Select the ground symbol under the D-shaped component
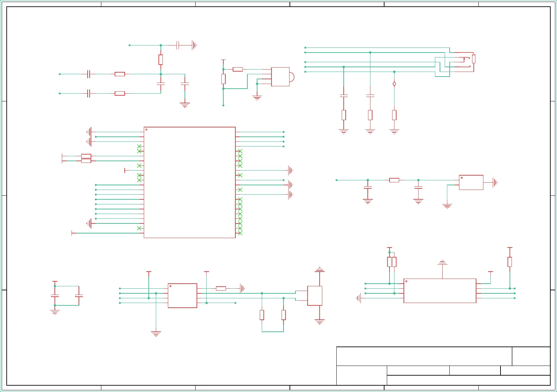The image size is (557, 392). click(x=257, y=98)
